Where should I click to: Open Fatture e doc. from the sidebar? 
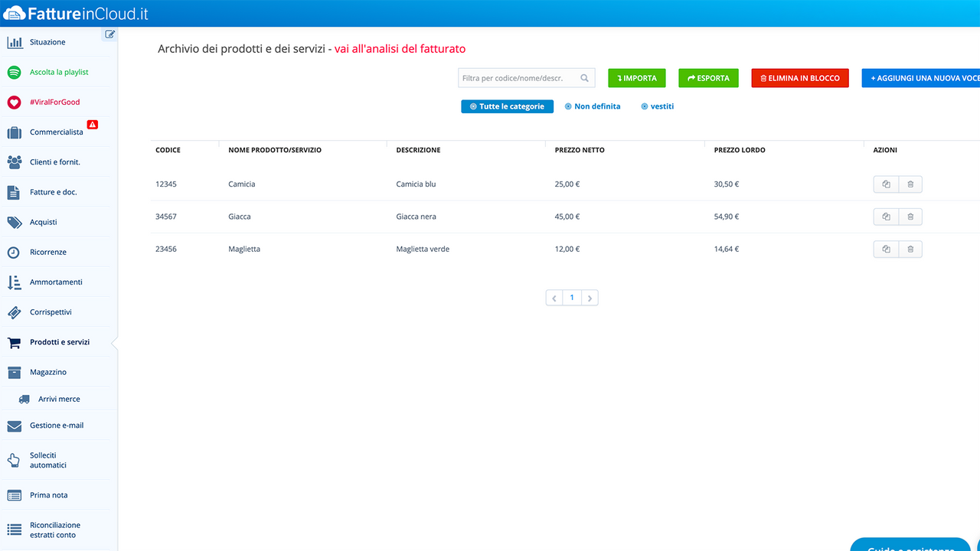click(x=15, y=191)
